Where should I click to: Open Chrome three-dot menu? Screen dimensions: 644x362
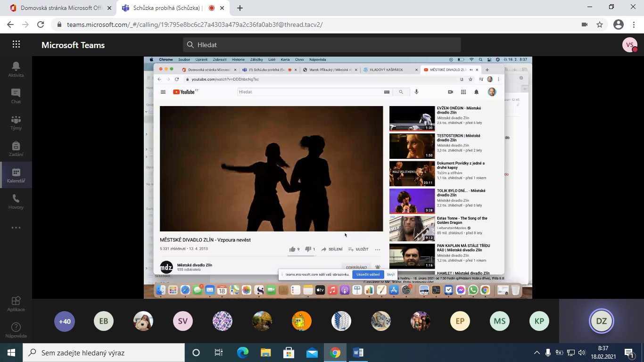point(634,25)
